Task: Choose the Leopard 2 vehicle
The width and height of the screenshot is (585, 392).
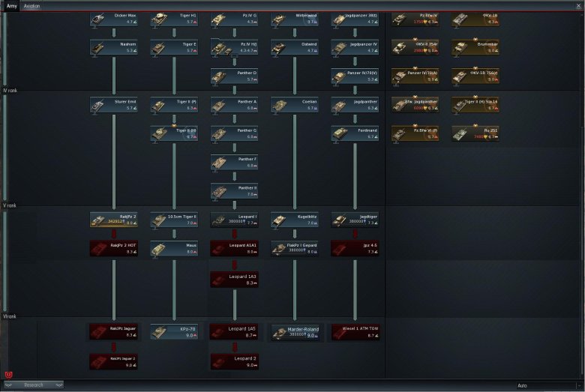Action: point(233,361)
